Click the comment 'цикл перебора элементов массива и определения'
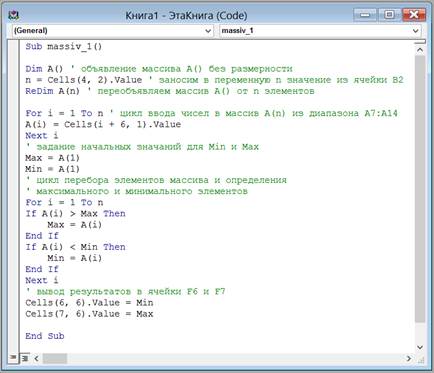This screenshot has height=373, width=434. [156, 180]
